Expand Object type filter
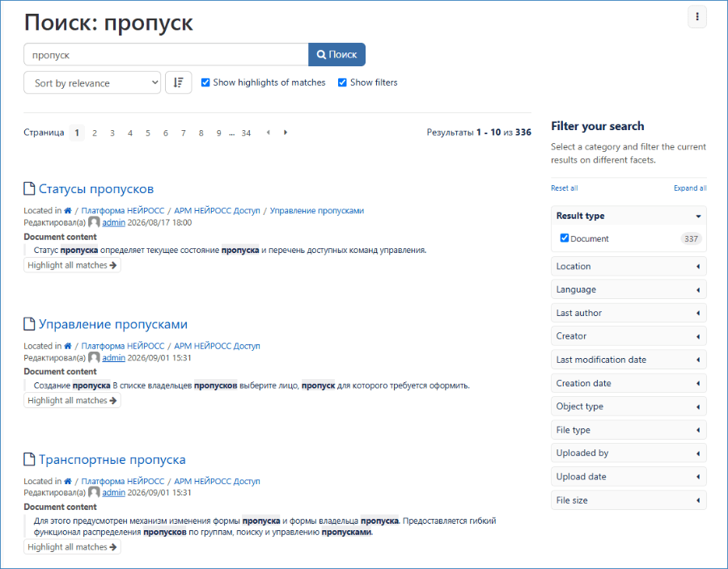 point(629,407)
